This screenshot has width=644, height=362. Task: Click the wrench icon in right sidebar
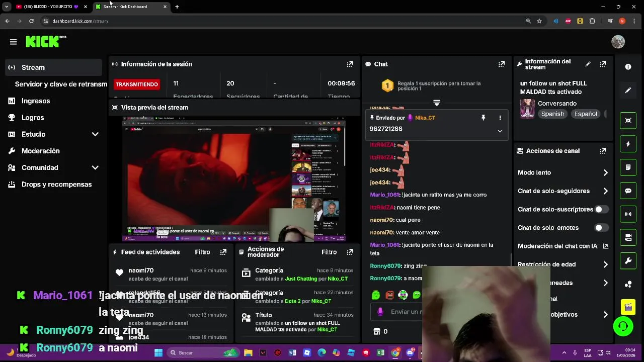tap(628, 261)
